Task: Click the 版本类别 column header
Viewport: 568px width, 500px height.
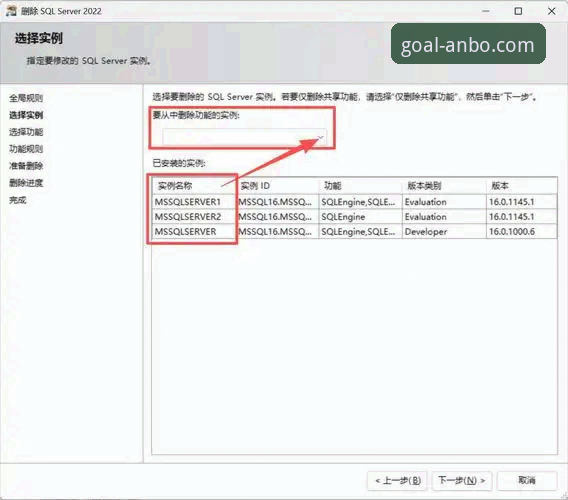Action: tap(444, 186)
